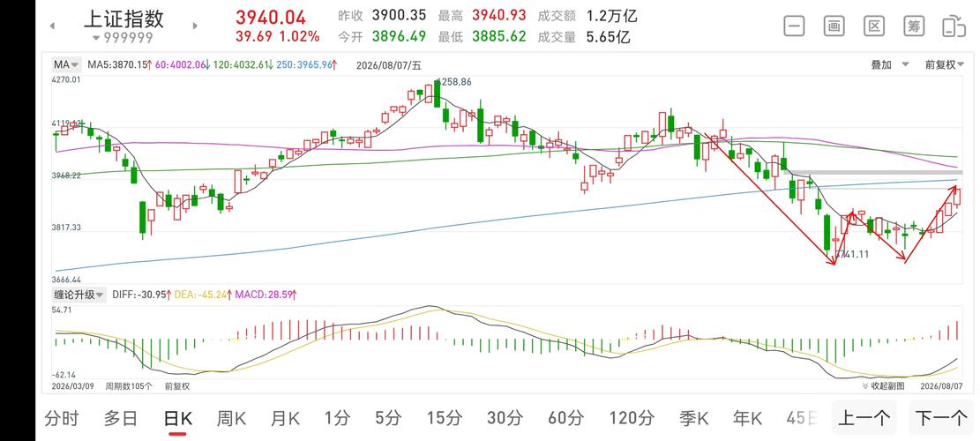980x441 pixels.
Task: Switch to the 分时 tab
Action: (x=62, y=418)
